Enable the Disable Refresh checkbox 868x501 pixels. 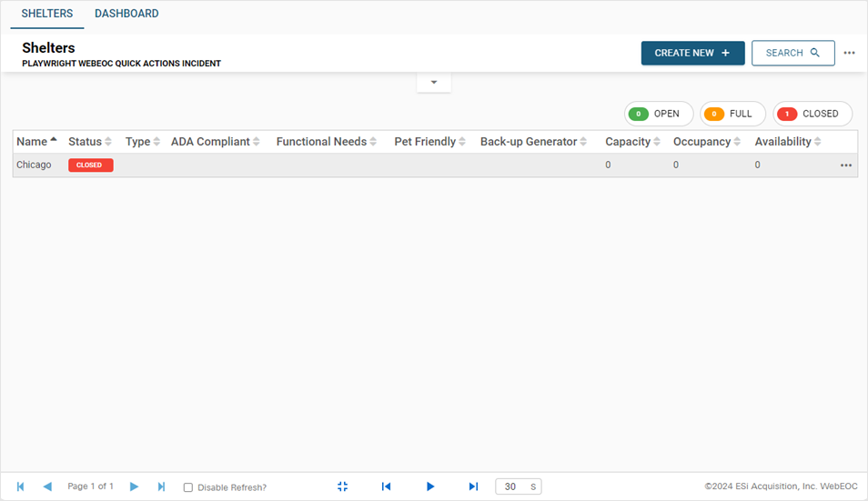click(x=188, y=487)
